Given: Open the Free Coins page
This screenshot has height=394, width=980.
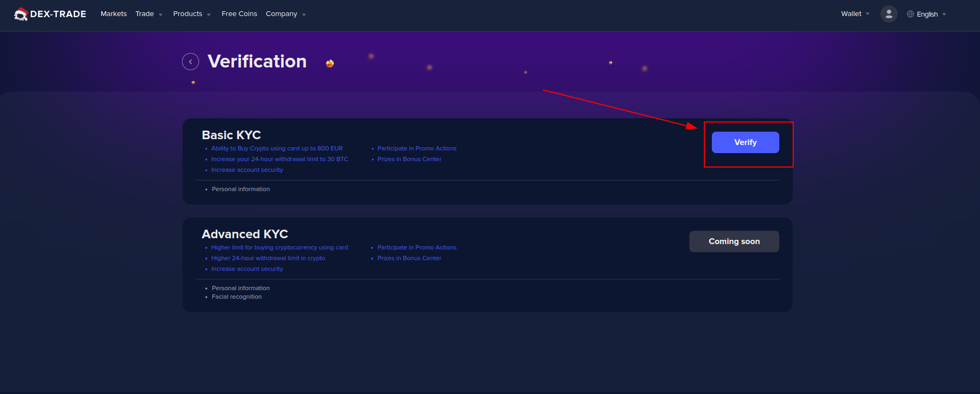Looking at the screenshot, I should pyautogui.click(x=239, y=14).
